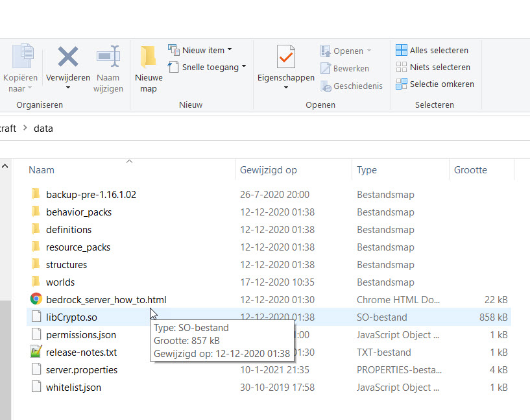Click the Snelle toegang icon

click(173, 67)
